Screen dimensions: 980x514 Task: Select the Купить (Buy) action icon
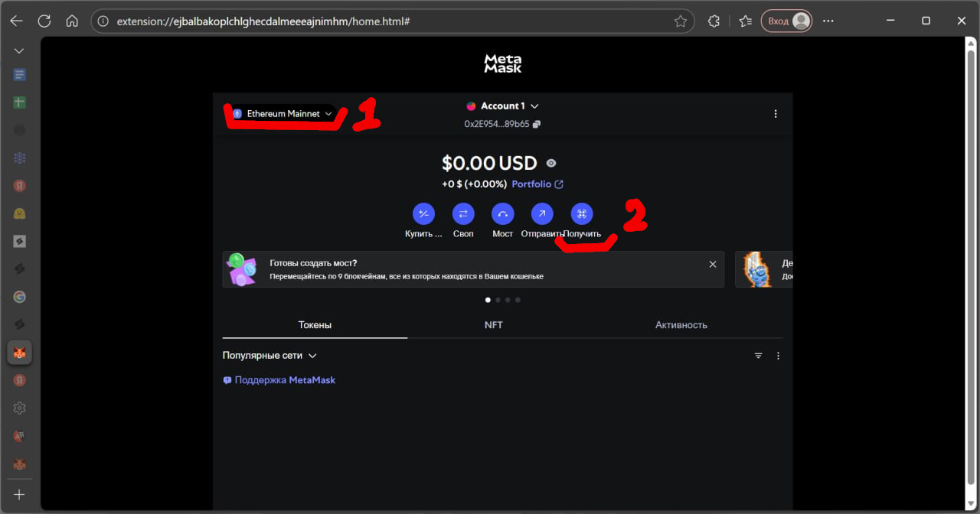pos(423,214)
